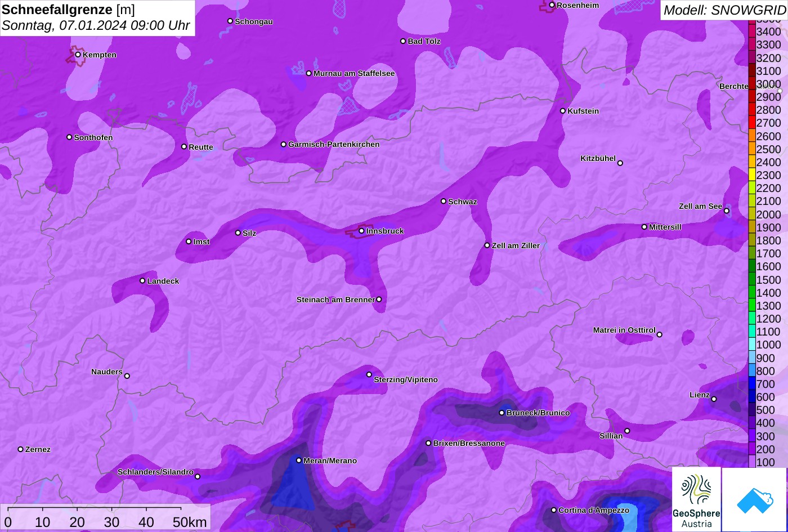Click the Zernez city marker
788x532 pixels.
(20, 449)
